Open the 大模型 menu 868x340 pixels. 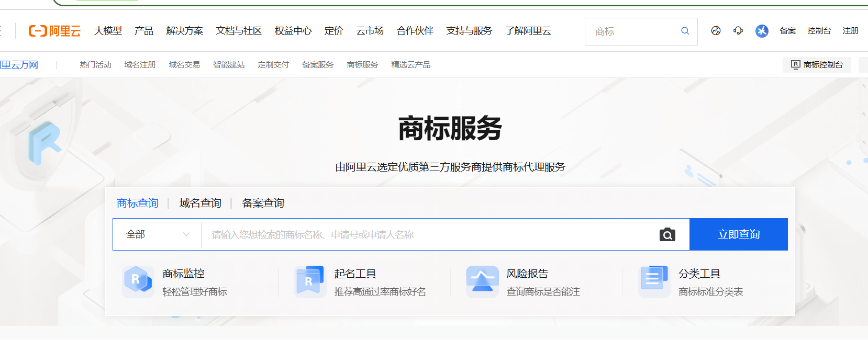point(108,31)
